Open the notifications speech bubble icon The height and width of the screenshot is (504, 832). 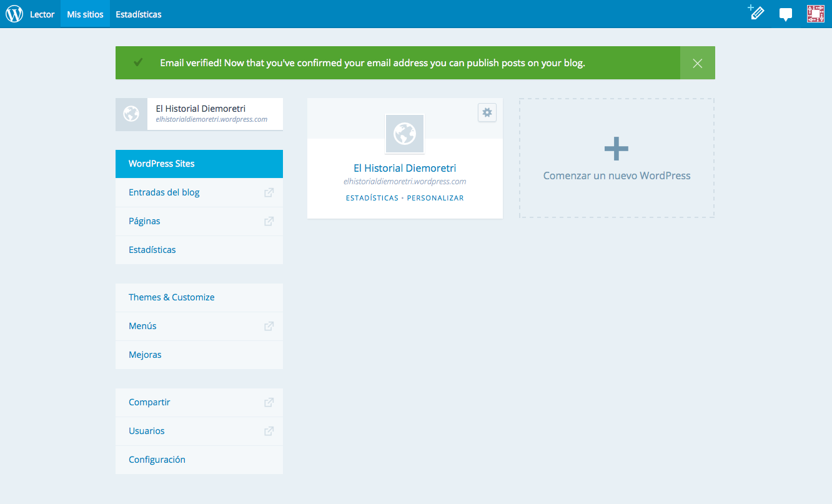786,14
